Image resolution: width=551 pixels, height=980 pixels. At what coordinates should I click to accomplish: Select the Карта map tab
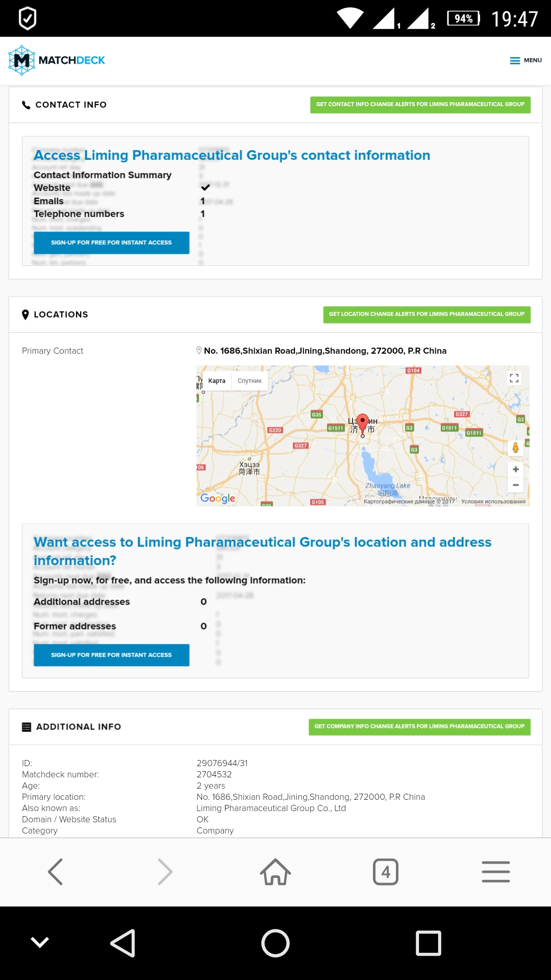point(217,381)
